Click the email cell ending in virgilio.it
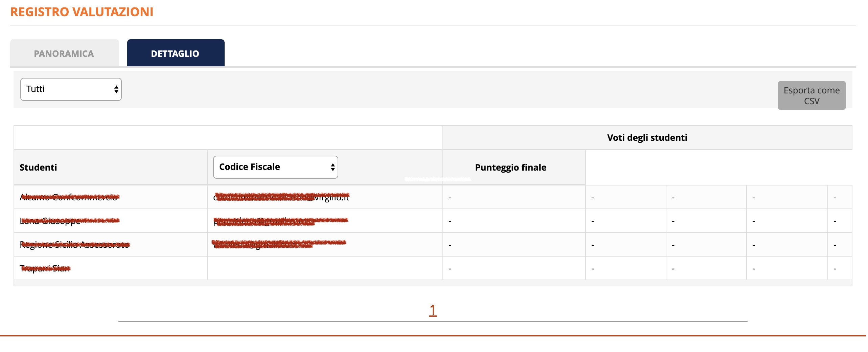Image resolution: width=868 pixels, height=352 pixels. [281, 197]
